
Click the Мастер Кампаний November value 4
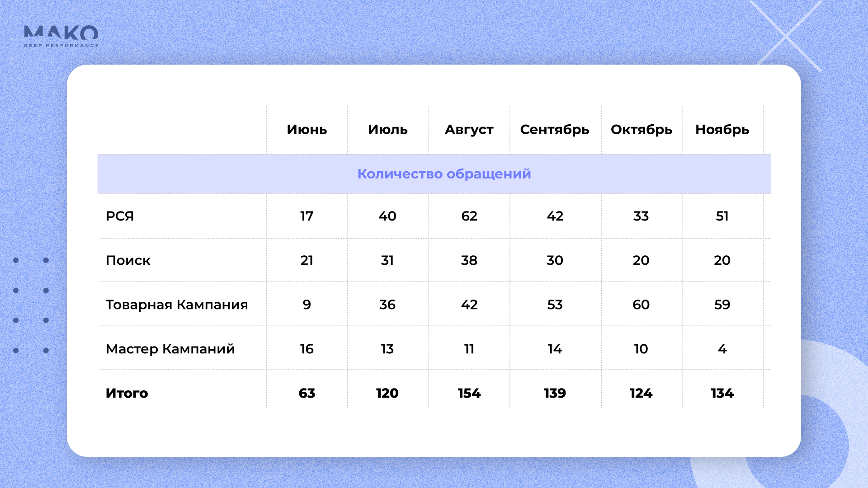[x=722, y=349]
